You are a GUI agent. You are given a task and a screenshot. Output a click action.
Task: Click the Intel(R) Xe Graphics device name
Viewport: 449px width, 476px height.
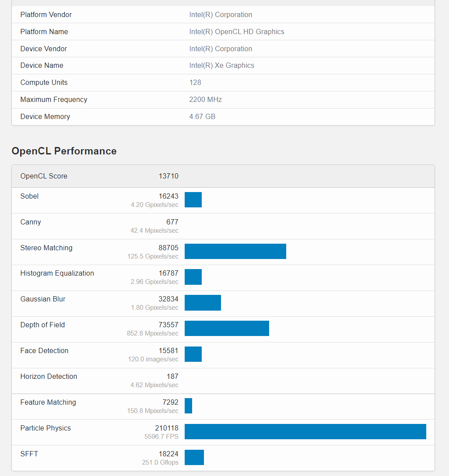tap(221, 65)
